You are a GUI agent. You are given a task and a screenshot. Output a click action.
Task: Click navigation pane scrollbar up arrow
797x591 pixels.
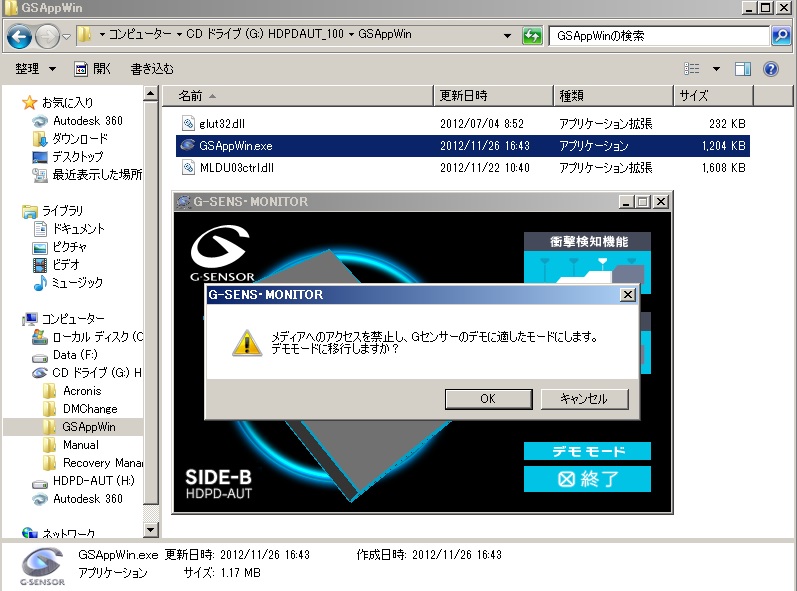[x=150, y=94]
